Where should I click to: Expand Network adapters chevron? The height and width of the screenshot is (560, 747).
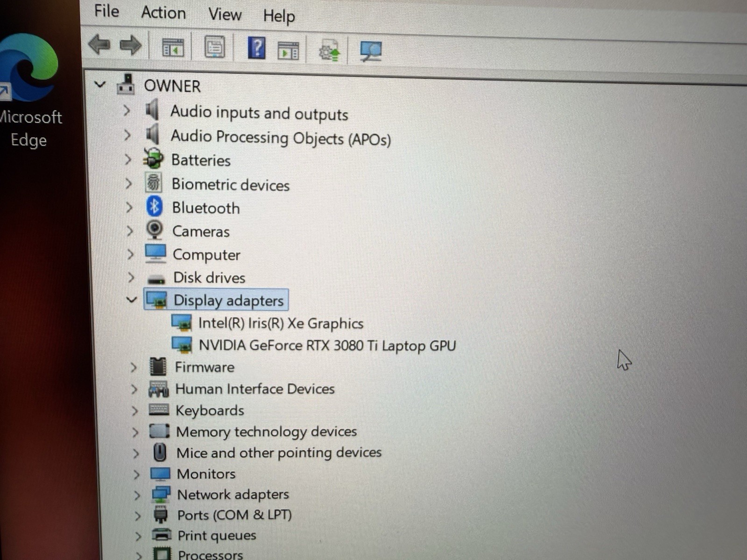[137, 495]
